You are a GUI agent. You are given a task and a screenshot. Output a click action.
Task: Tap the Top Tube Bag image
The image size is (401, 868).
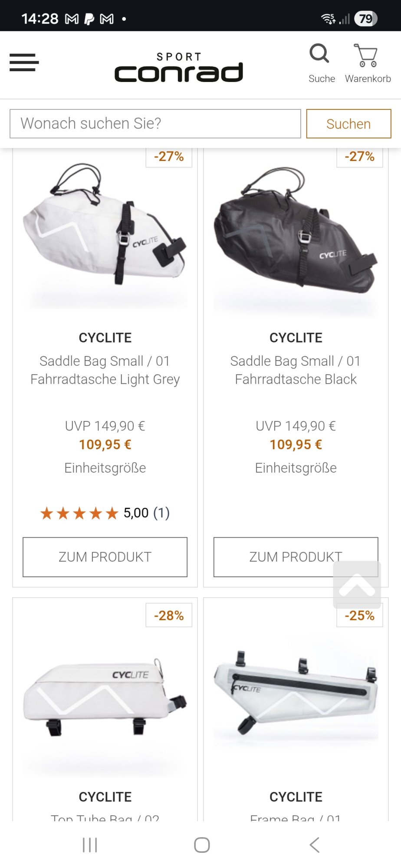coord(105,694)
